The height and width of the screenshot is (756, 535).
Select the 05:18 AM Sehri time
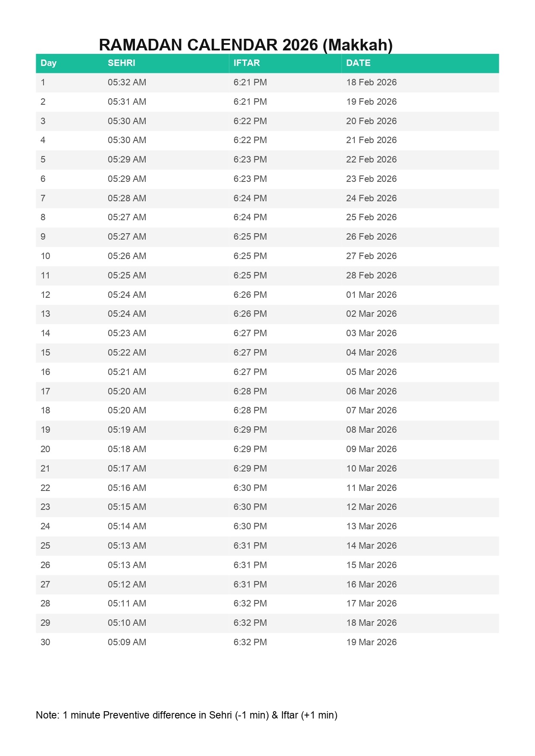point(127,449)
